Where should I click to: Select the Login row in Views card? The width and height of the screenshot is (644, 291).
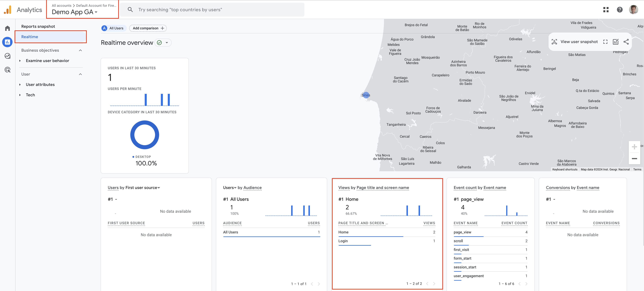[386, 241]
